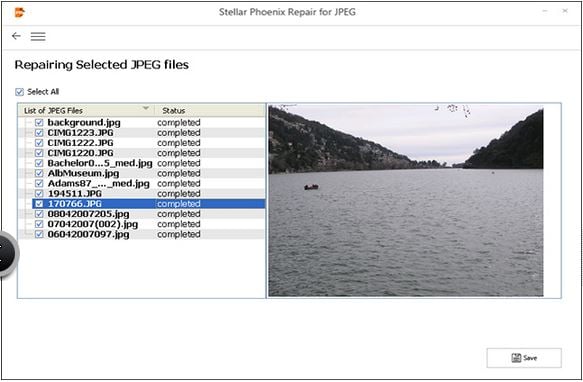This screenshot has height=382, width=583.
Task: Select the background.jpg file name
Action: [84, 122]
